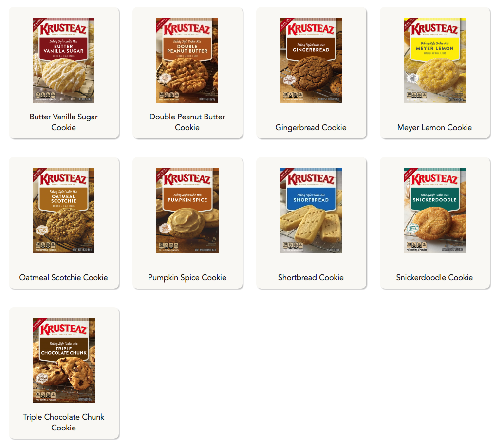Click the Pumpkin Spice Cookie product name

click(x=187, y=277)
